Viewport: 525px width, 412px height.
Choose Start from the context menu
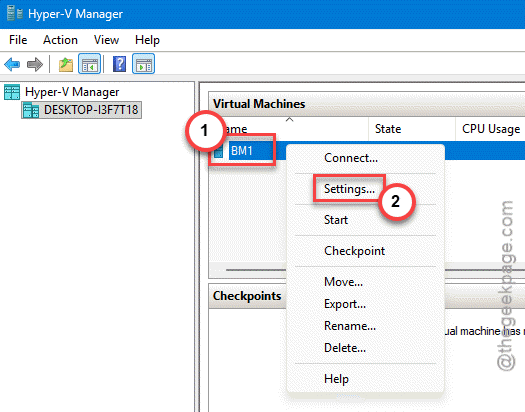366,220
